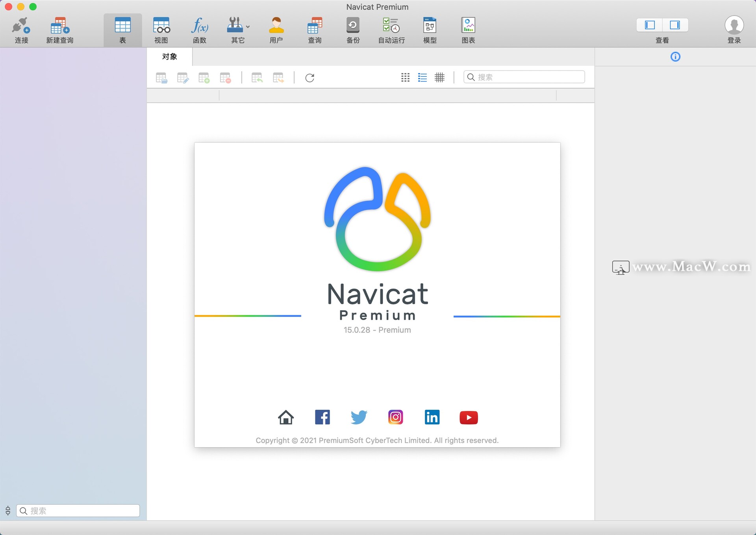Open the 图表 charts icon
Screen dimensions: 756x535
[x=468, y=25]
